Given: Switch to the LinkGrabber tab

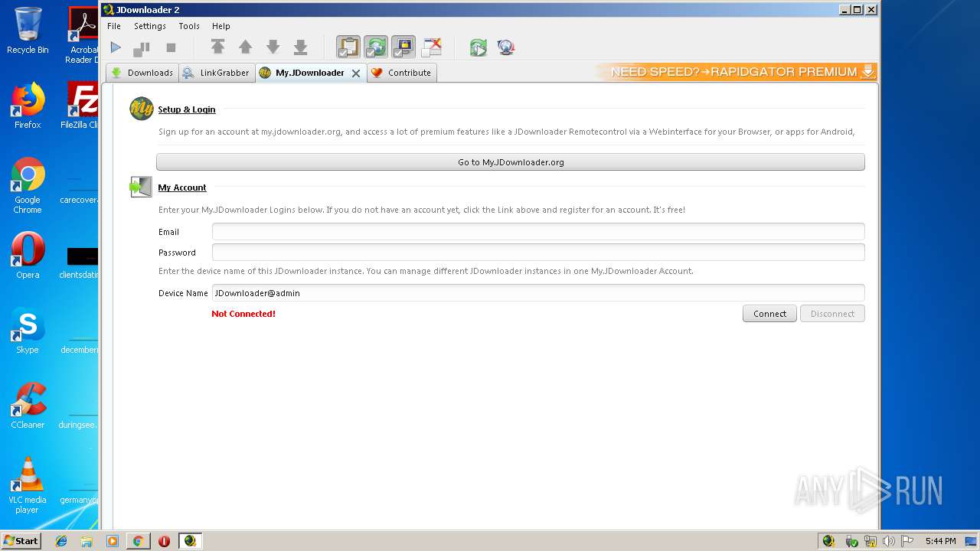Looking at the screenshot, I should click(x=217, y=73).
